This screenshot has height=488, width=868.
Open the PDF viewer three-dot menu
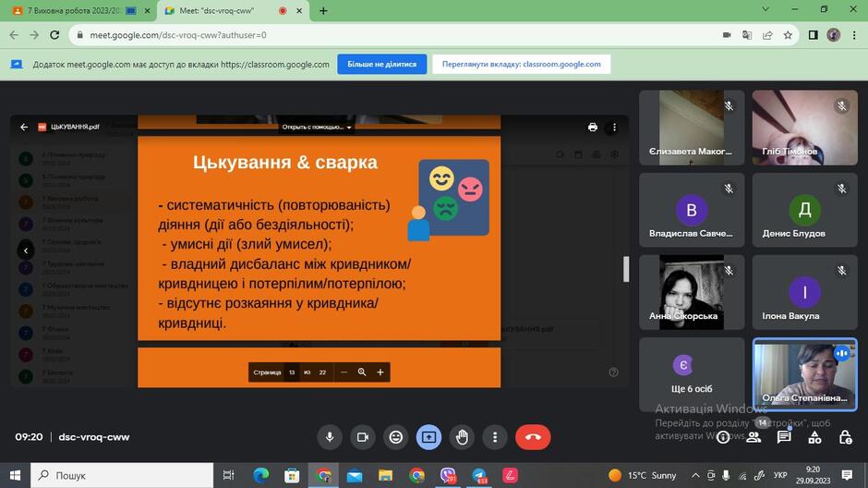point(614,127)
